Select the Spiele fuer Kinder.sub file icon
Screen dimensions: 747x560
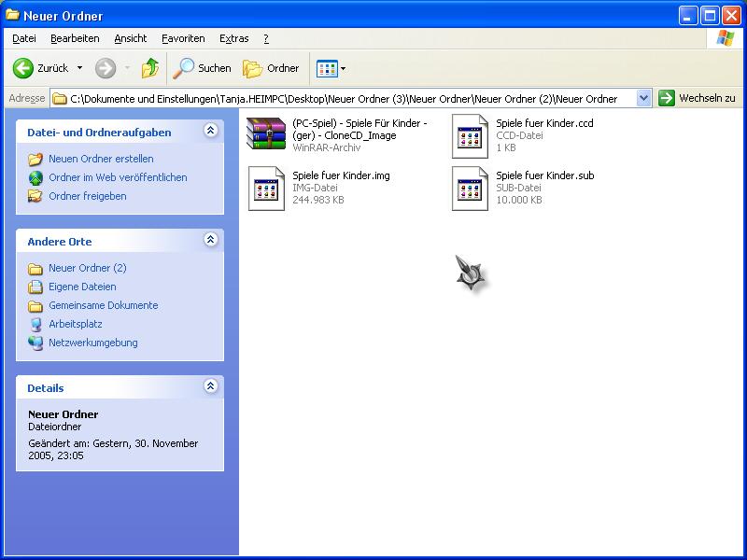[x=470, y=188]
